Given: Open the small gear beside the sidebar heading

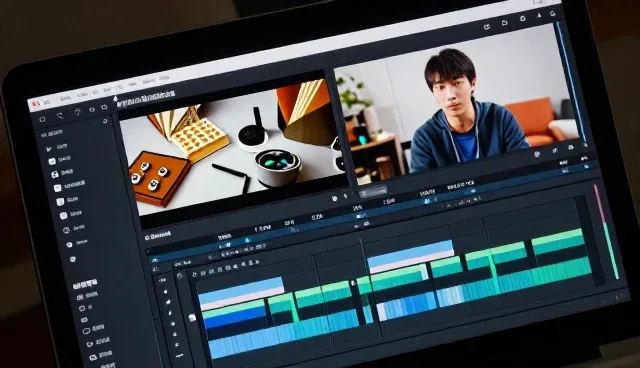Looking at the screenshot, I should [x=105, y=121].
